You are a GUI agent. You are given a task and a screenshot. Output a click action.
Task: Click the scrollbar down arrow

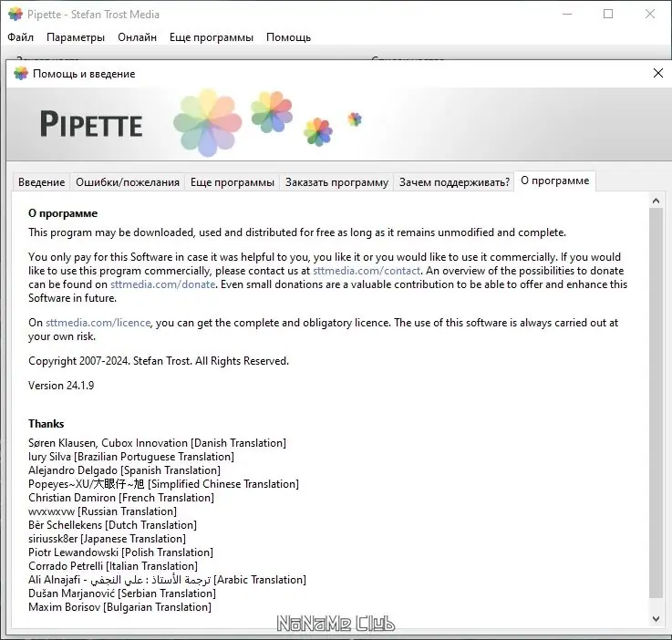coord(656,619)
